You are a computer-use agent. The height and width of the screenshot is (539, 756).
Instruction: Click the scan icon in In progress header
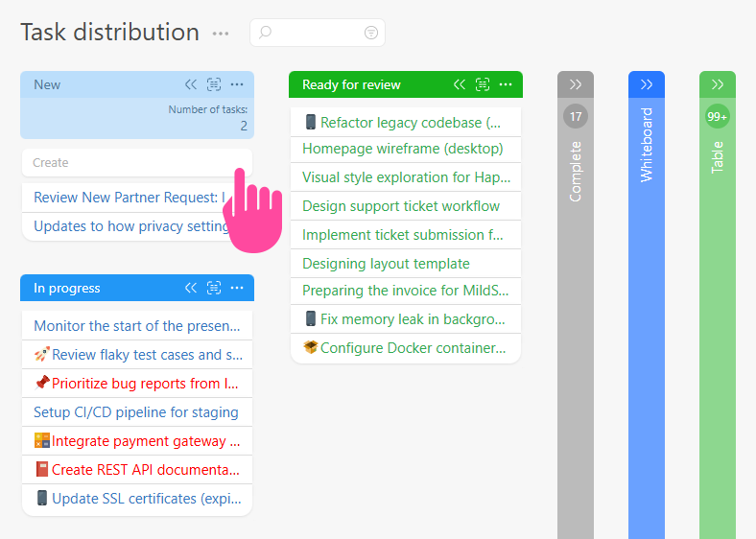pos(214,288)
